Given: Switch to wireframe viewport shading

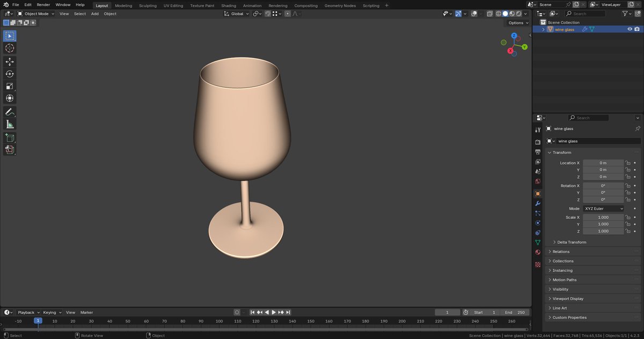Looking at the screenshot, I should (x=498, y=13).
